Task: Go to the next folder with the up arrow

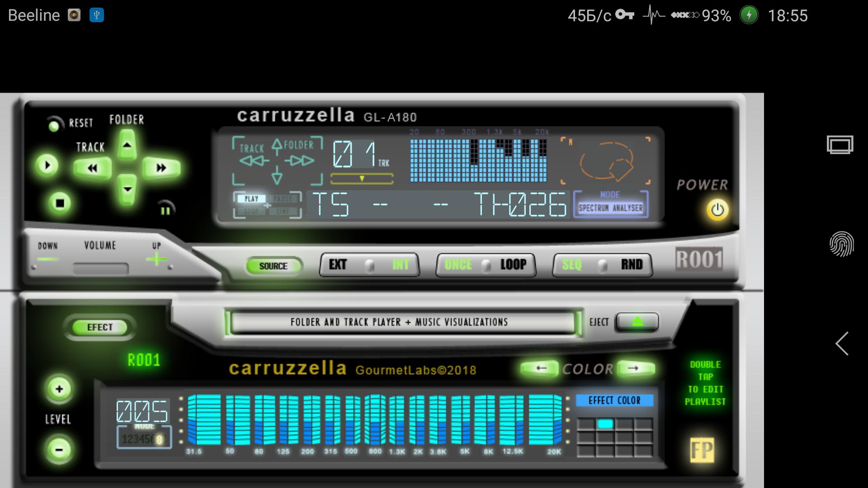Action: pos(127,145)
